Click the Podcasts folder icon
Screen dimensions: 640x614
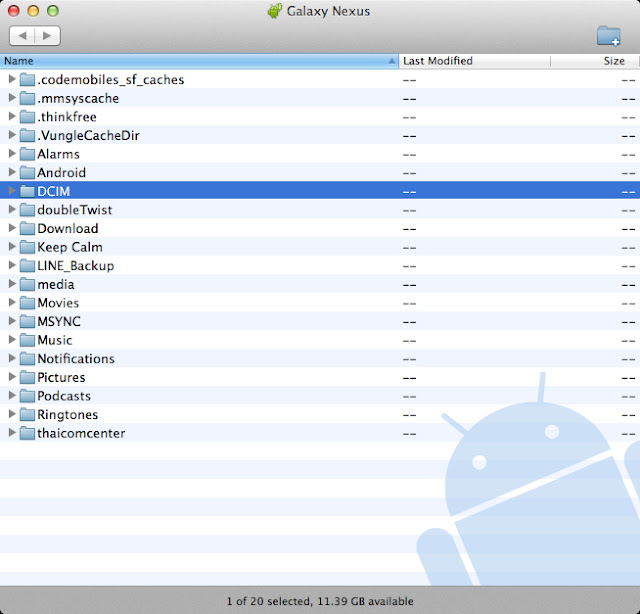(x=27, y=396)
